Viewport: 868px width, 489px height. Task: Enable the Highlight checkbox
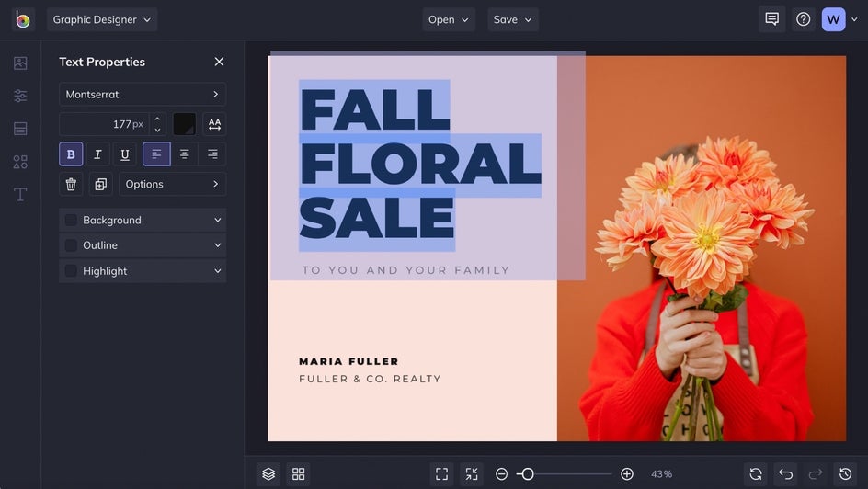pos(71,271)
